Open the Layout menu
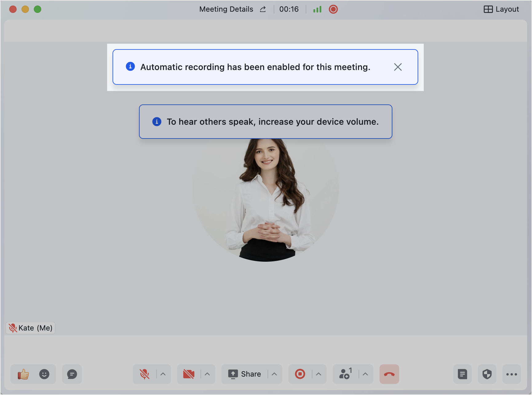532x395 pixels. coord(502,9)
